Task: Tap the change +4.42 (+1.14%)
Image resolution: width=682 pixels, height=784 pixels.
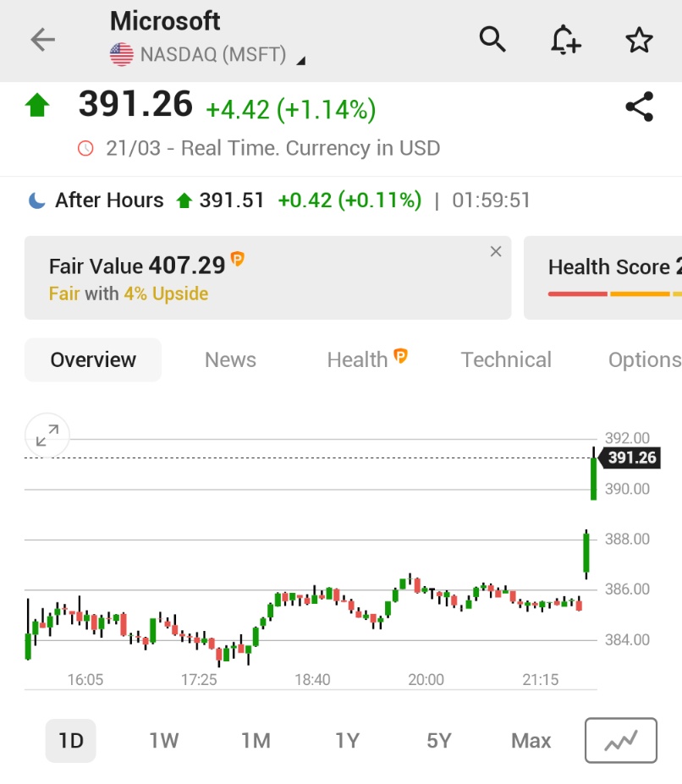Action: point(291,109)
